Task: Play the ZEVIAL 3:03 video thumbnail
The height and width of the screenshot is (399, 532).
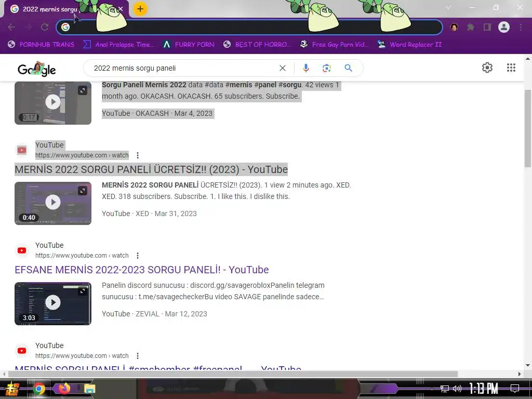Action: [53, 303]
